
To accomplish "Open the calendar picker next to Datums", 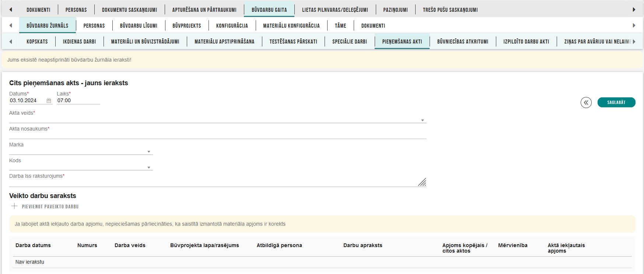I will (49, 101).
